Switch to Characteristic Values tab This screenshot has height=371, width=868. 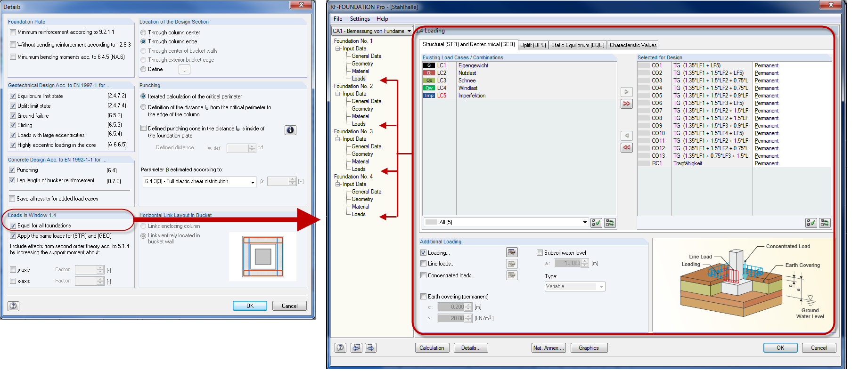point(633,45)
